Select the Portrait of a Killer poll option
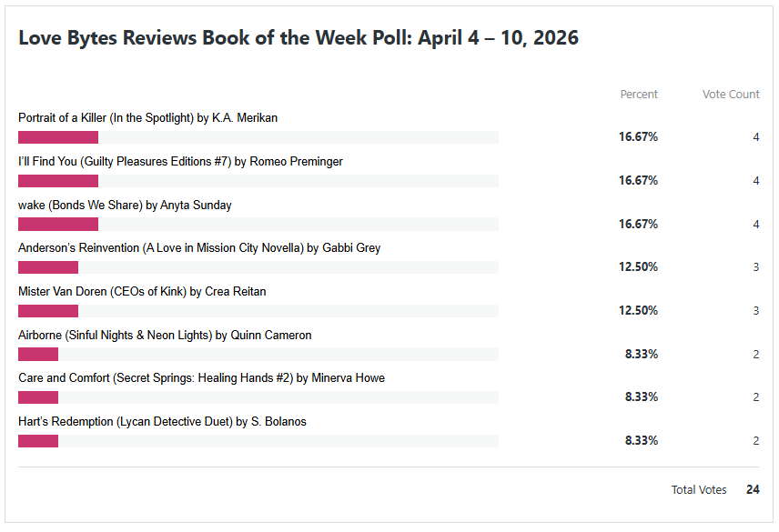This screenshot has width=779, height=532. [x=147, y=118]
